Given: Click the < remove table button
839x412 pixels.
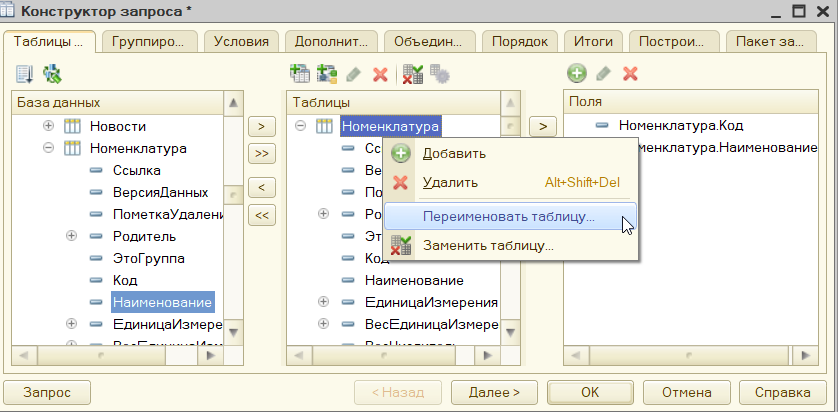Looking at the screenshot, I should tap(262, 188).
